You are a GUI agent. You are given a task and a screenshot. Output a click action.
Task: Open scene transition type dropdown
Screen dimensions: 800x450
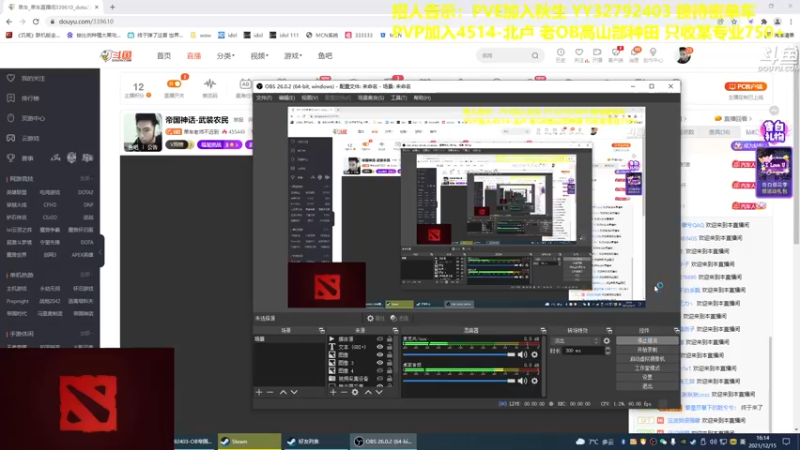coord(576,341)
